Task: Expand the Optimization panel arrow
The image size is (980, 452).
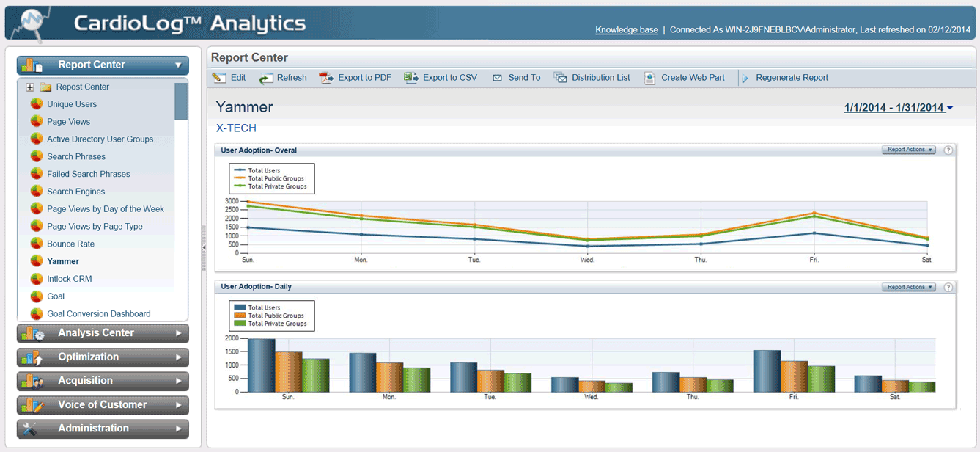Action: click(179, 357)
